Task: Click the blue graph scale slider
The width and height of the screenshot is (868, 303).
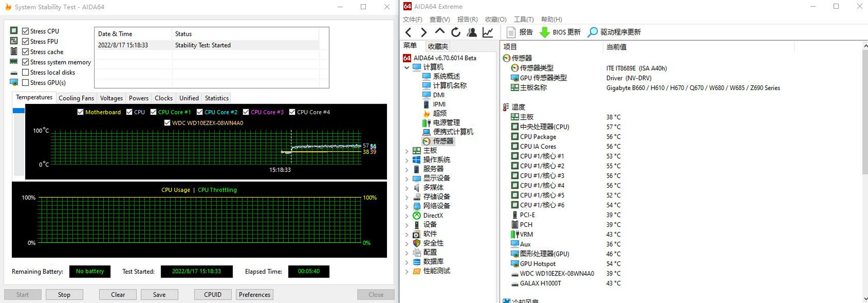Action: click(x=19, y=111)
